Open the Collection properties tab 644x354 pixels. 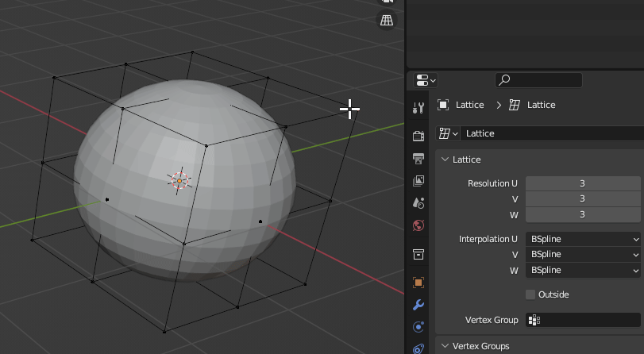[x=418, y=254]
